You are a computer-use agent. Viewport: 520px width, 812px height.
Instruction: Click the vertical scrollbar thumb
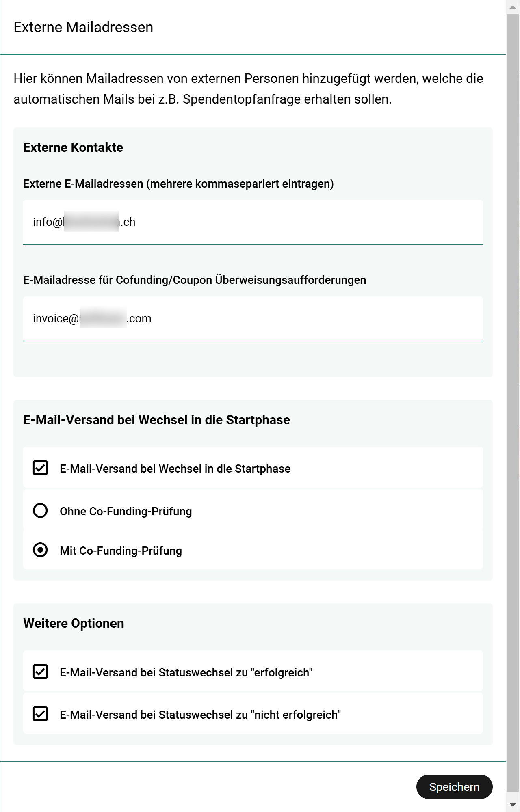[x=513, y=402]
